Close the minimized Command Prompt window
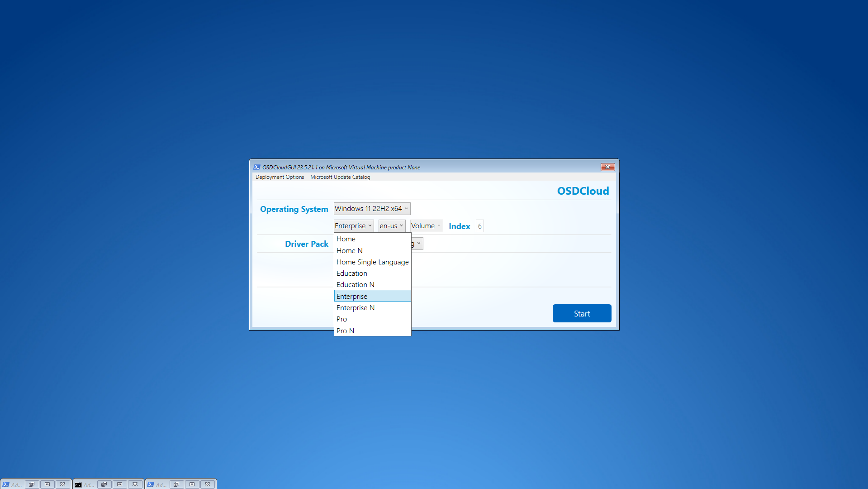 (135, 484)
